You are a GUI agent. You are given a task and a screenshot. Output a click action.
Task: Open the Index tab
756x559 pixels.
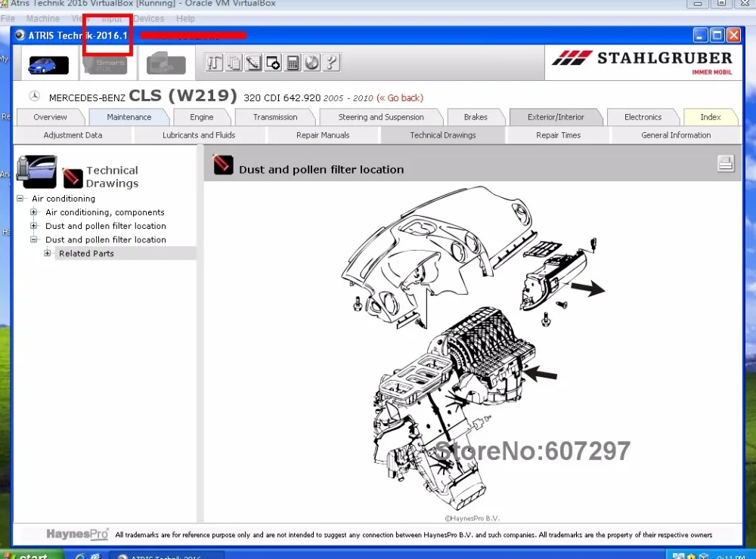click(710, 117)
